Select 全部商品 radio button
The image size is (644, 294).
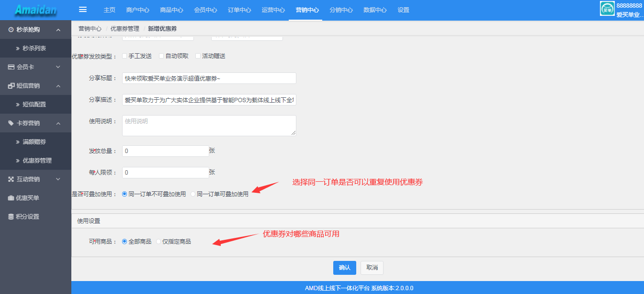[124, 242]
